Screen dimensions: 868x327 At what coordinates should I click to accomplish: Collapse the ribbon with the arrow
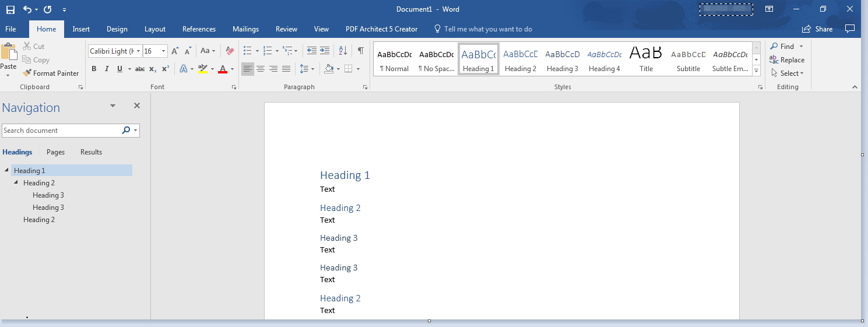(855, 87)
